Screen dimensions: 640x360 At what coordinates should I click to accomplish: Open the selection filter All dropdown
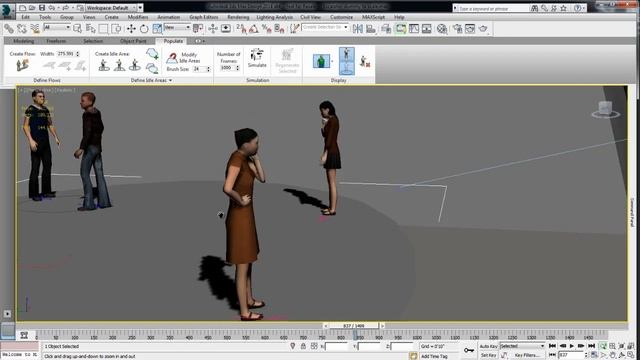click(57, 27)
